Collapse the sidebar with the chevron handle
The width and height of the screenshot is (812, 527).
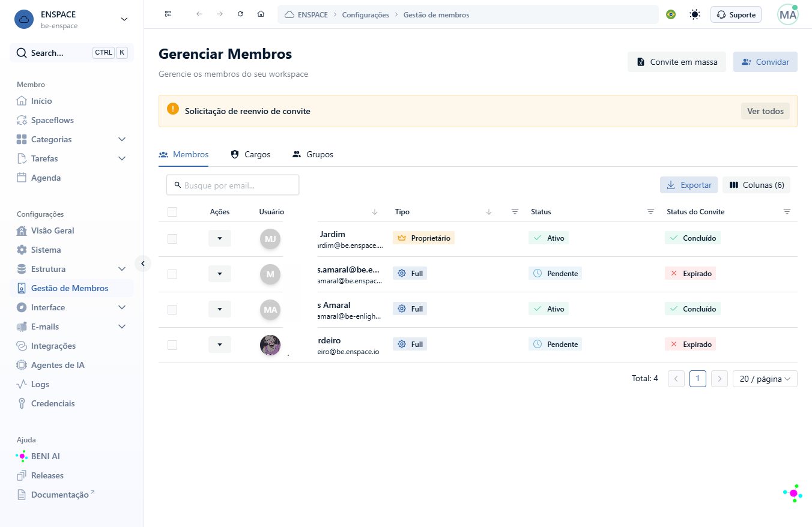[143, 263]
